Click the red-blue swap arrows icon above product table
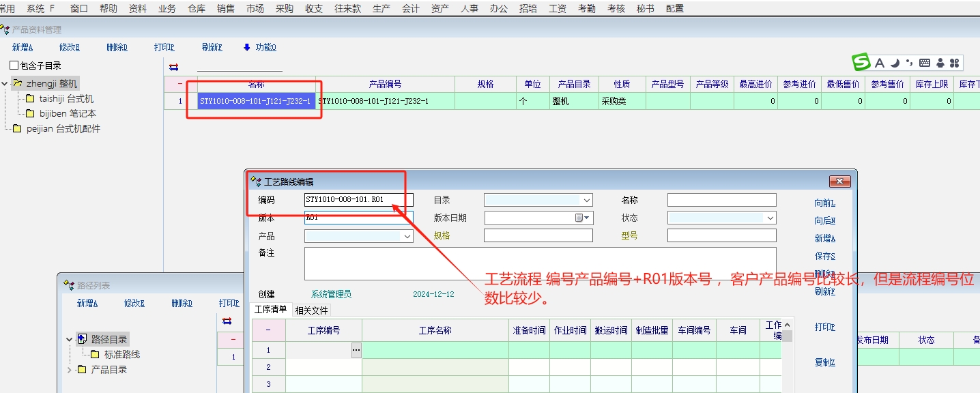Image resolution: width=980 pixels, height=393 pixels. [x=173, y=66]
